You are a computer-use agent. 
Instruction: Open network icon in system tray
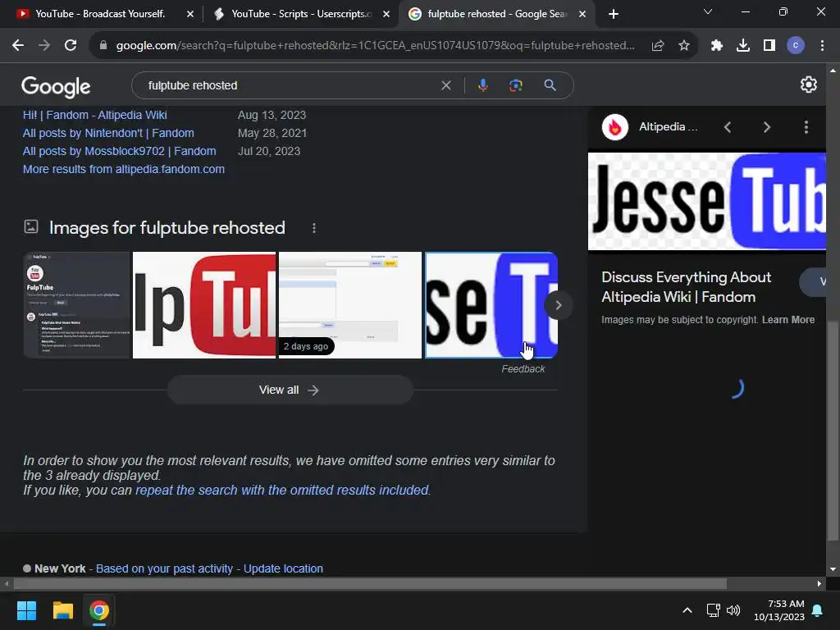click(x=713, y=610)
